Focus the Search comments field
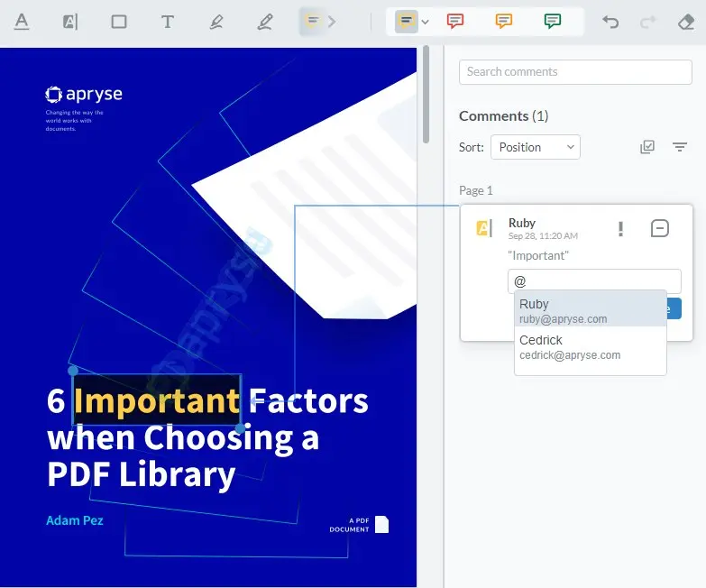The image size is (706, 588). [575, 72]
